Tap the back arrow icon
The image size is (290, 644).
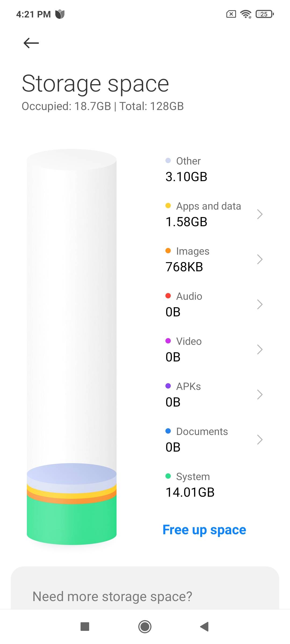tap(31, 43)
